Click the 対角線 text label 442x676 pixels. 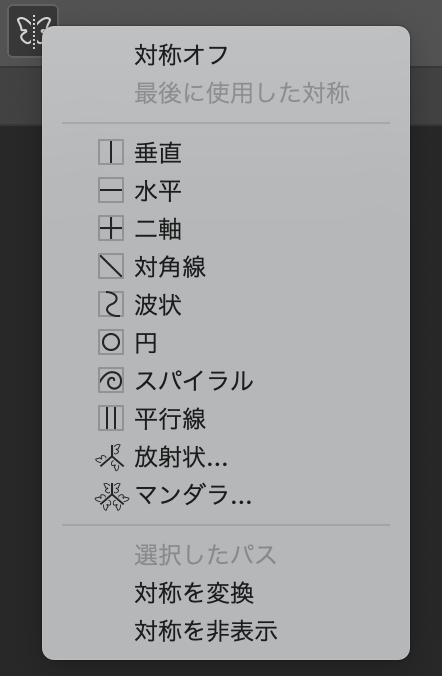pyautogui.click(x=170, y=266)
